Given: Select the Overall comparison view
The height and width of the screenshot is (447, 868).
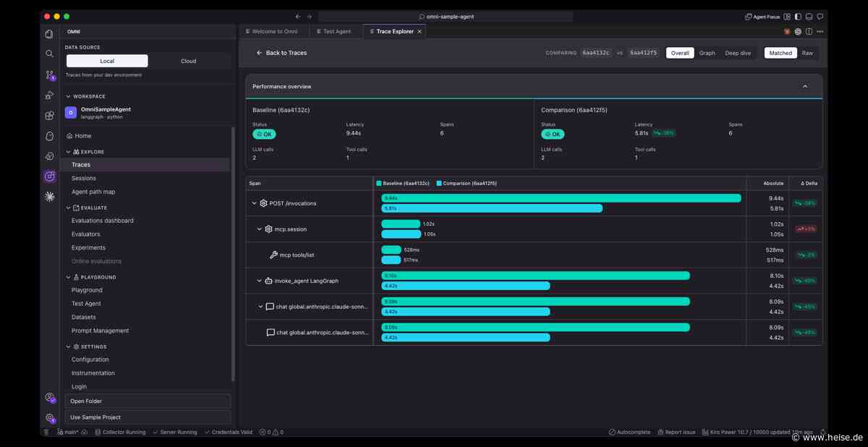Looking at the screenshot, I should click(x=680, y=53).
